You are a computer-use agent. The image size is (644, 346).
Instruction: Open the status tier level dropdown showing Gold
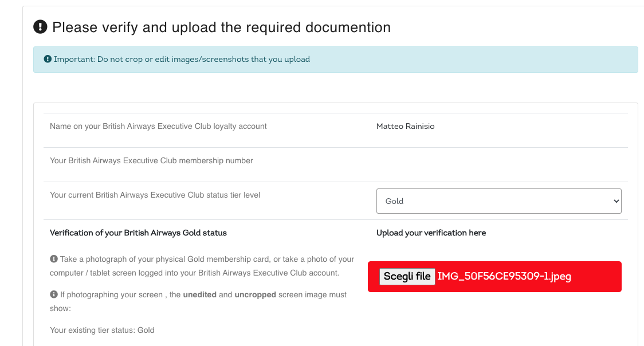pyautogui.click(x=498, y=201)
